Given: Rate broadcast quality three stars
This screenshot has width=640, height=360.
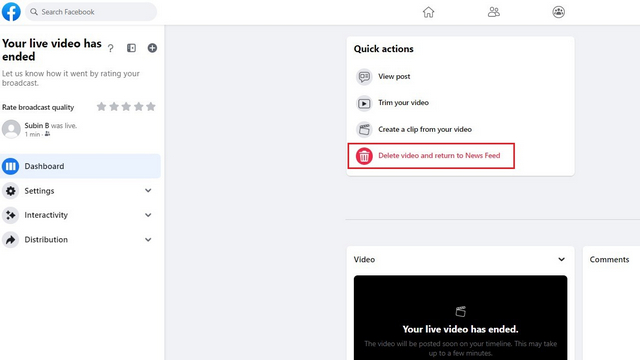Looking at the screenshot, I should pos(126,107).
